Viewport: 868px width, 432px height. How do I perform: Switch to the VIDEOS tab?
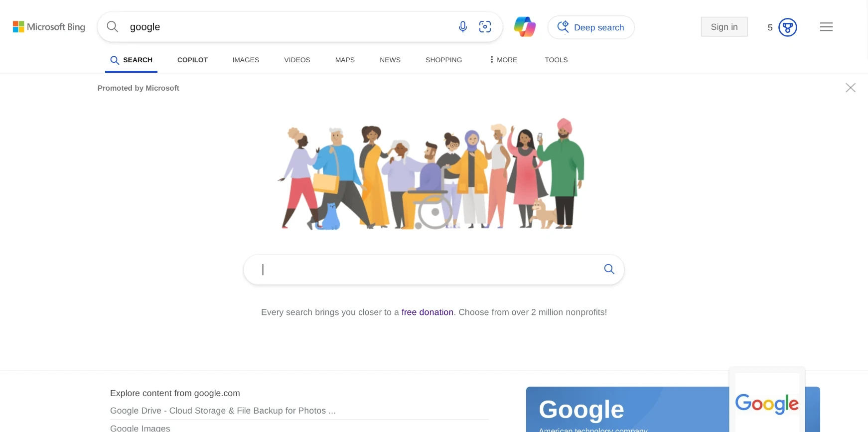point(297,60)
